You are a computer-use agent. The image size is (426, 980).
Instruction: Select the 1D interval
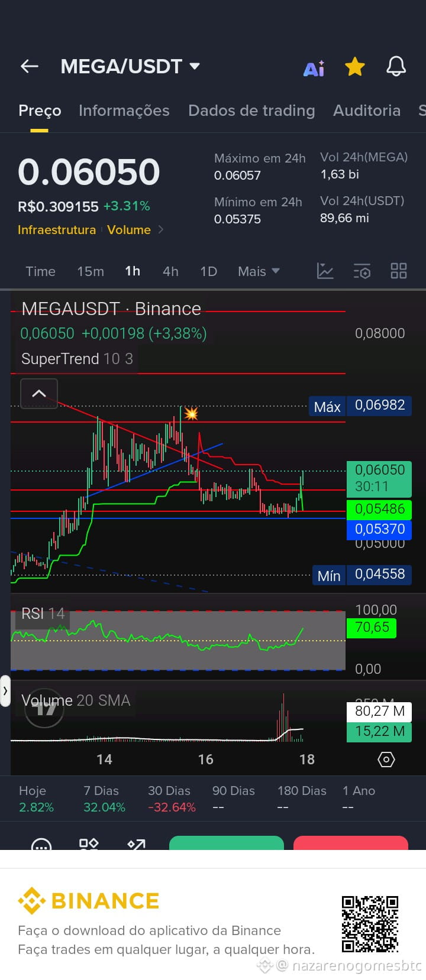click(x=208, y=271)
